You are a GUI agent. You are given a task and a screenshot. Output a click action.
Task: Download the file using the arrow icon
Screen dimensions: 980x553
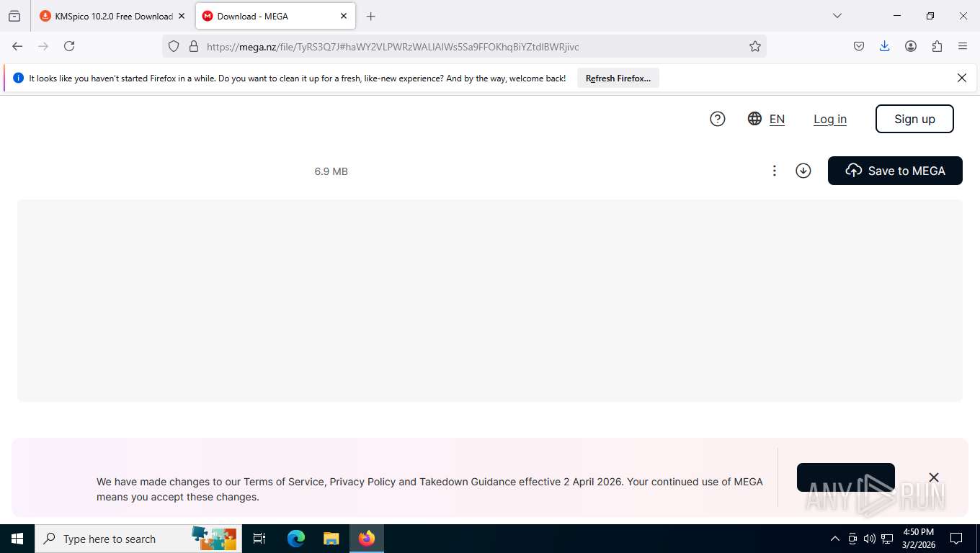(803, 171)
